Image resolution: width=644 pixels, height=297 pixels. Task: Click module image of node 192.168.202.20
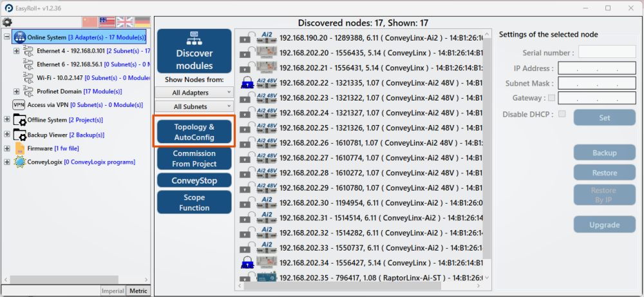point(267,53)
